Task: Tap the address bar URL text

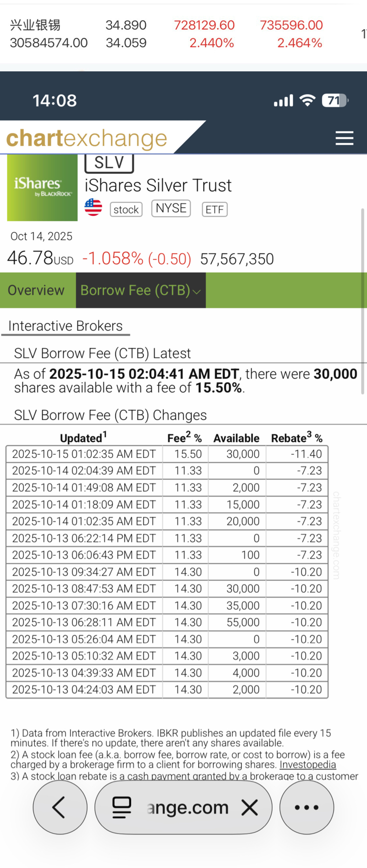Action: point(188,807)
